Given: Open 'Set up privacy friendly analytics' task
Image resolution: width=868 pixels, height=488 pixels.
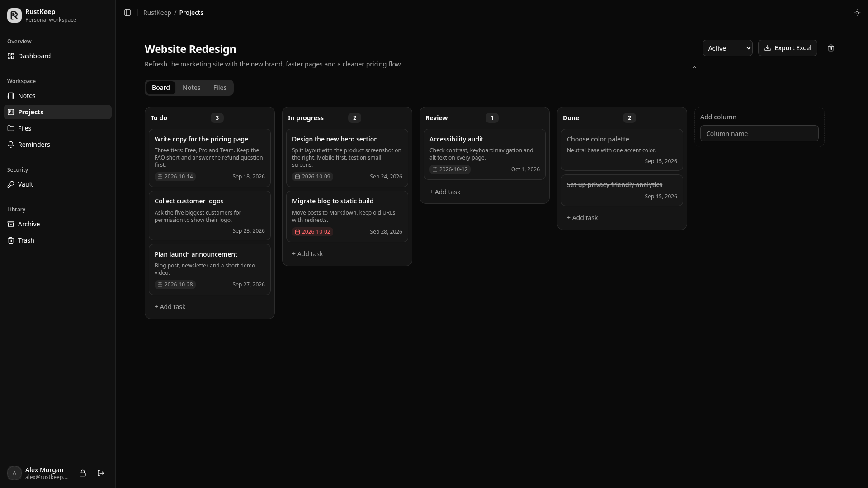Looking at the screenshot, I should pos(622,190).
